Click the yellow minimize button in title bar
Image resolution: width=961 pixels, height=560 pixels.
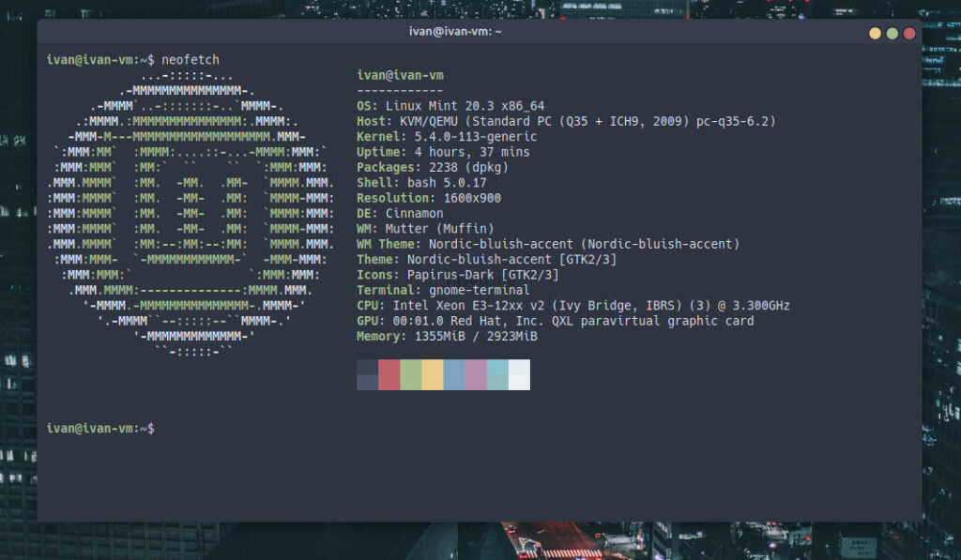click(875, 33)
